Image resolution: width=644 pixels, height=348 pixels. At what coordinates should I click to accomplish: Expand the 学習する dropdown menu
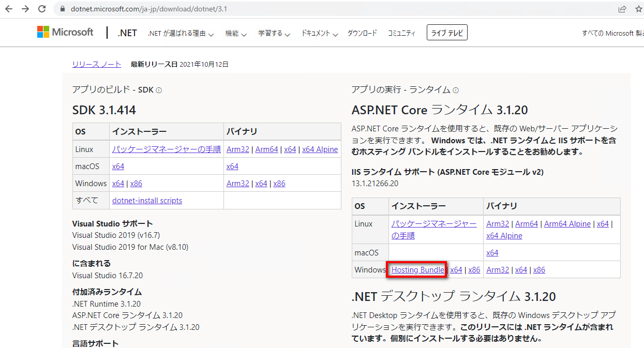pos(274,34)
